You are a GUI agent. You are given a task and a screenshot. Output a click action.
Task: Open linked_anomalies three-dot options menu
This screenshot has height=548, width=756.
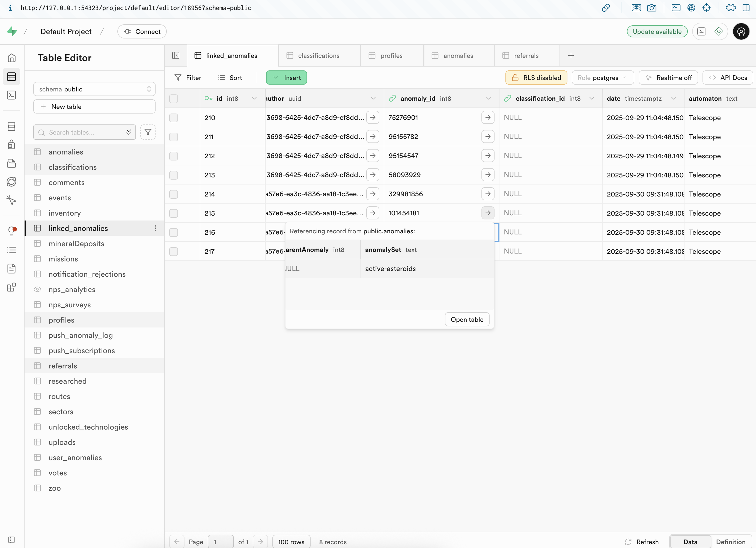155,228
